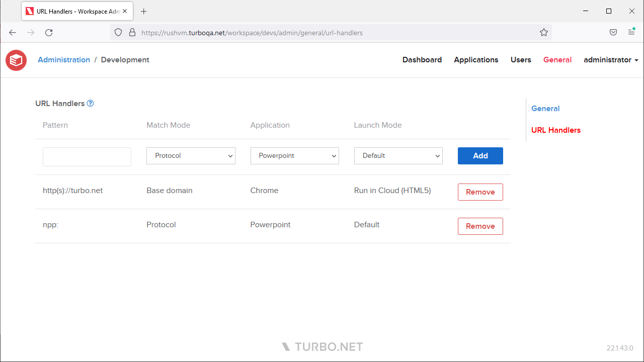Open the Application dropdown showing Powerpoint
Screen dimensions: 644x362
294,156
